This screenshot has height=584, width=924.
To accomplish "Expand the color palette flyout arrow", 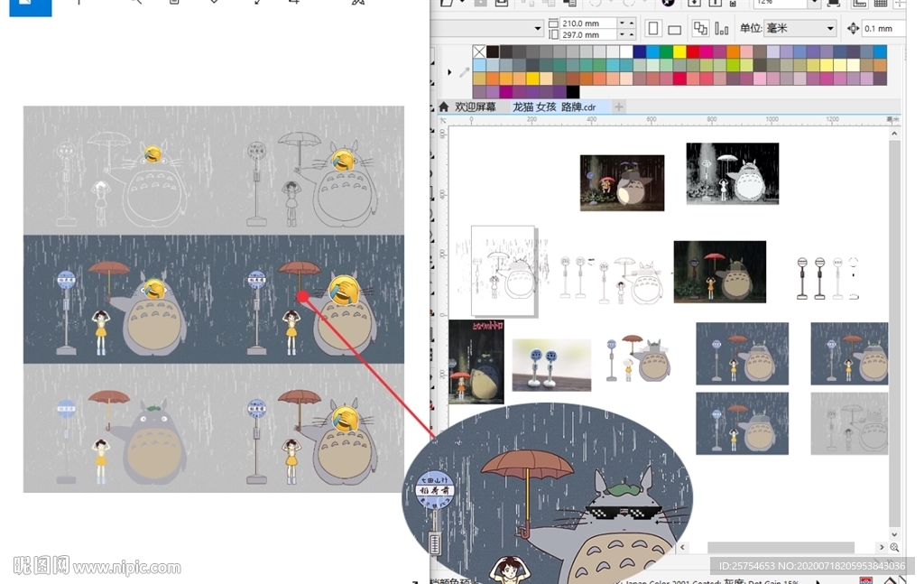I will coord(449,72).
